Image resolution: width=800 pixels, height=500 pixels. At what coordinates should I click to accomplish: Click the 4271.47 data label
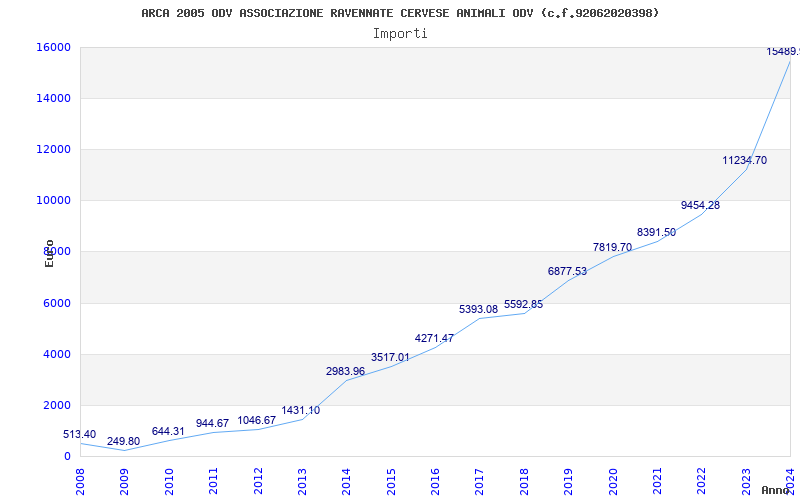coord(434,338)
